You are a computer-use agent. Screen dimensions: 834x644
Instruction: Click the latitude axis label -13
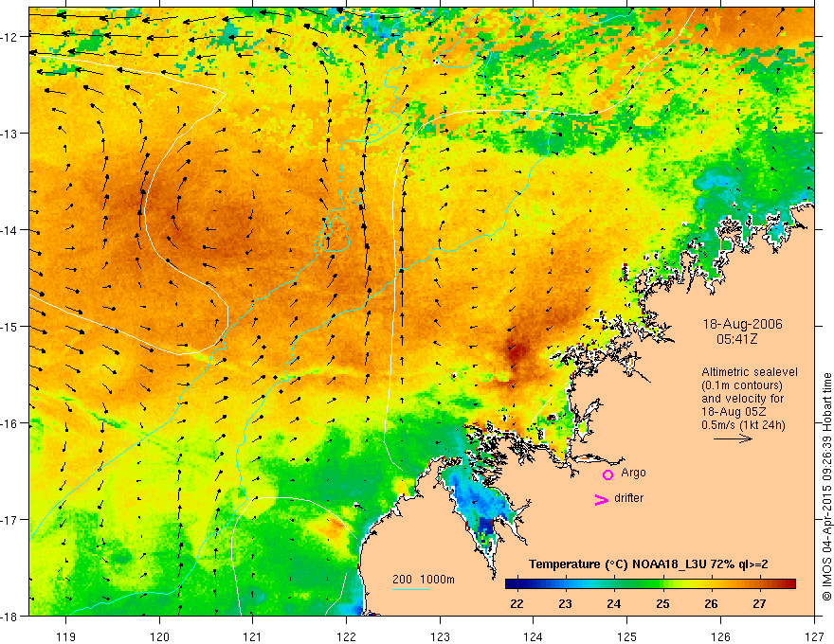tap(10, 134)
